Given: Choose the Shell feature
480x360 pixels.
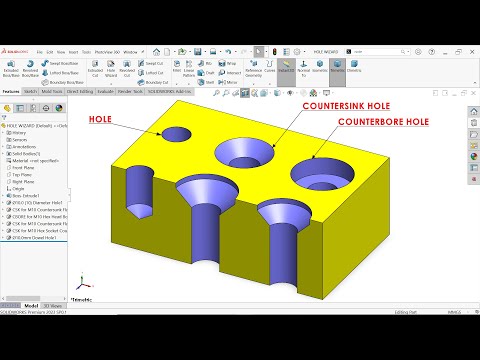Looking at the screenshot, I should pyautogui.click(x=206, y=82).
